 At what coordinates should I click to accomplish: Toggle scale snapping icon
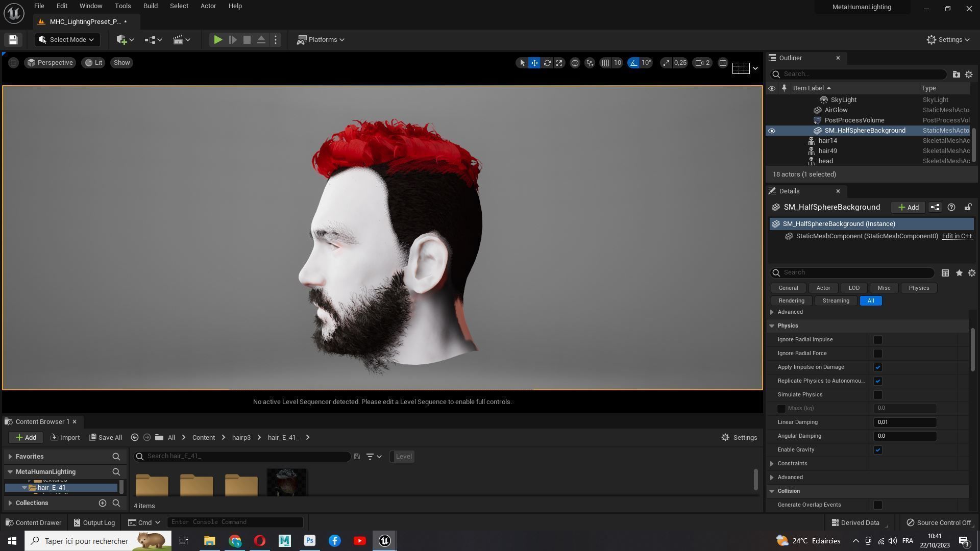coord(666,63)
